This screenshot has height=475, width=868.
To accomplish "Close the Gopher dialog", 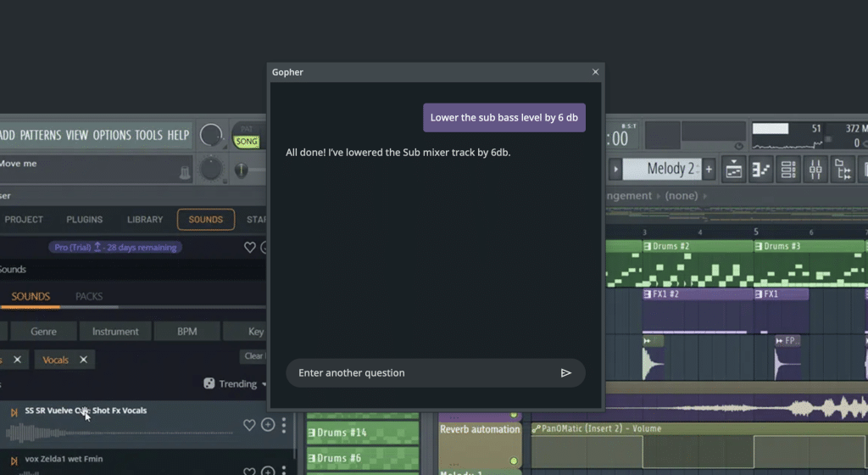I will [x=595, y=72].
